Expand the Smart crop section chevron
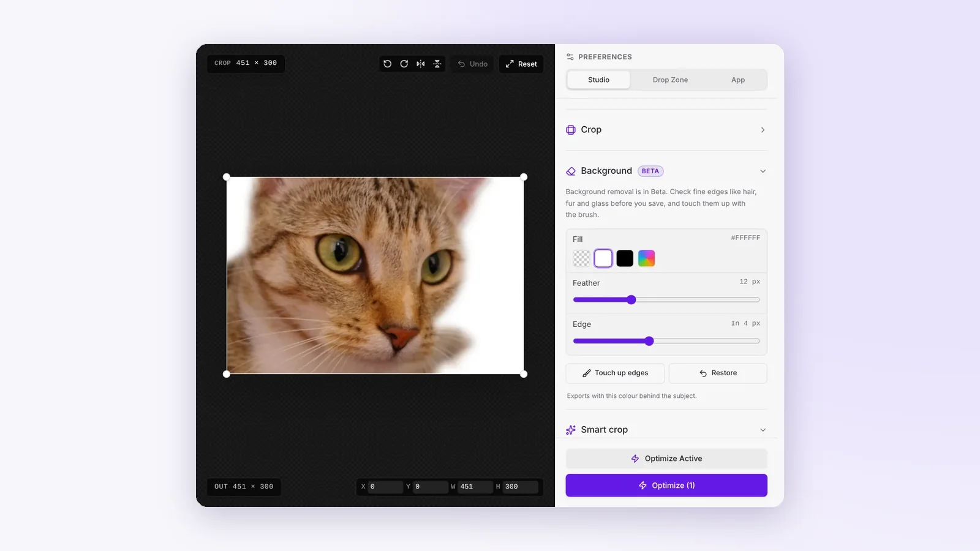The image size is (980, 551). pyautogui.click(x=763, y=430)
